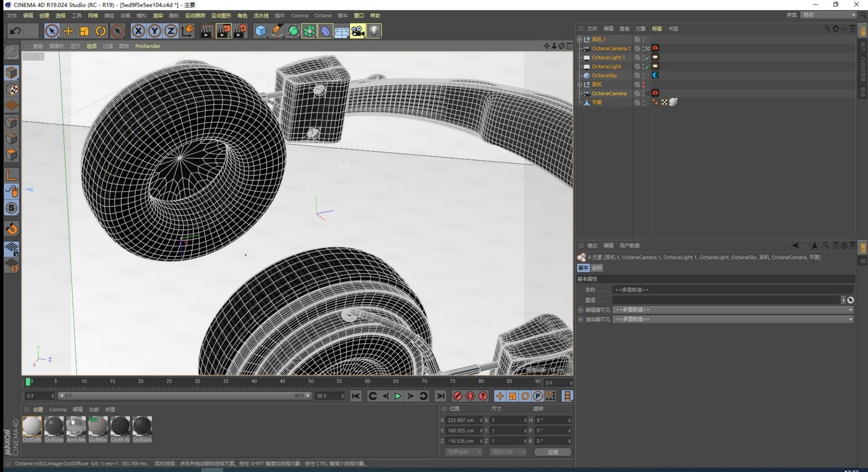Play the animation forward
The image size is (868, 472).
[x=398, y=396]
